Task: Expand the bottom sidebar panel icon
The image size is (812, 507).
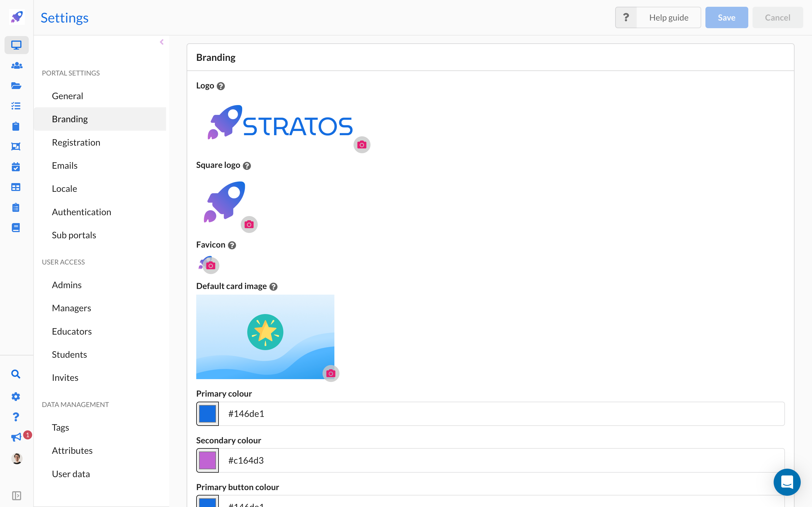Action: coord(16,496)
